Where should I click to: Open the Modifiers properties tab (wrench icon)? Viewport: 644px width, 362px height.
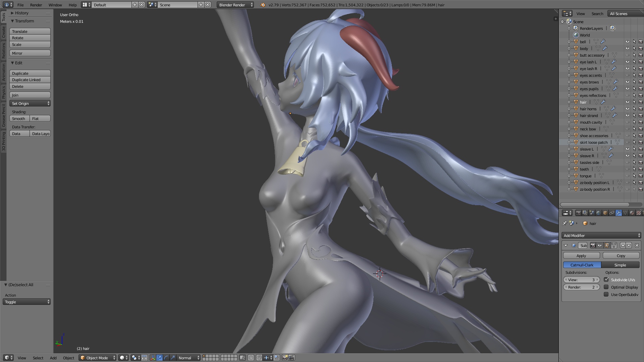tap(619, 213)
